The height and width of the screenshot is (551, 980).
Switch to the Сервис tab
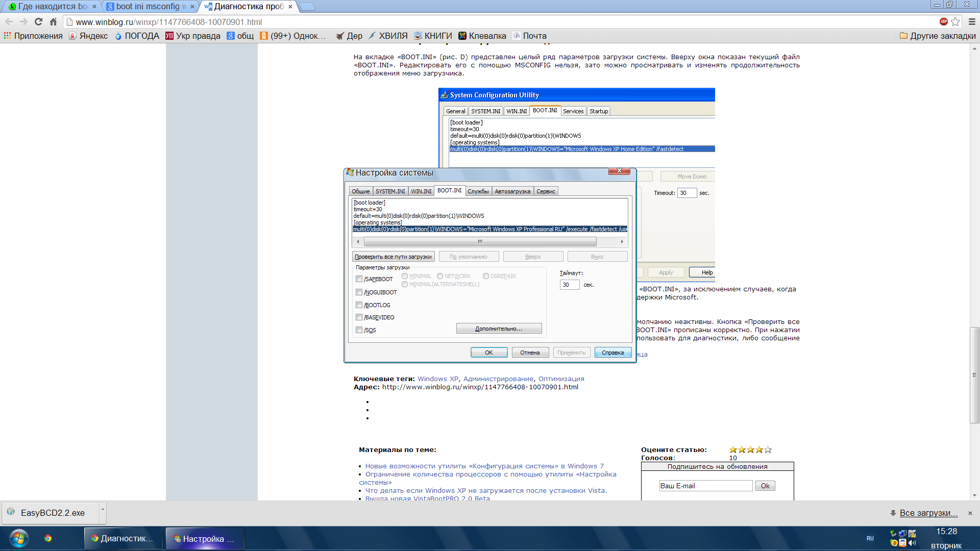[x=546, y=191]
